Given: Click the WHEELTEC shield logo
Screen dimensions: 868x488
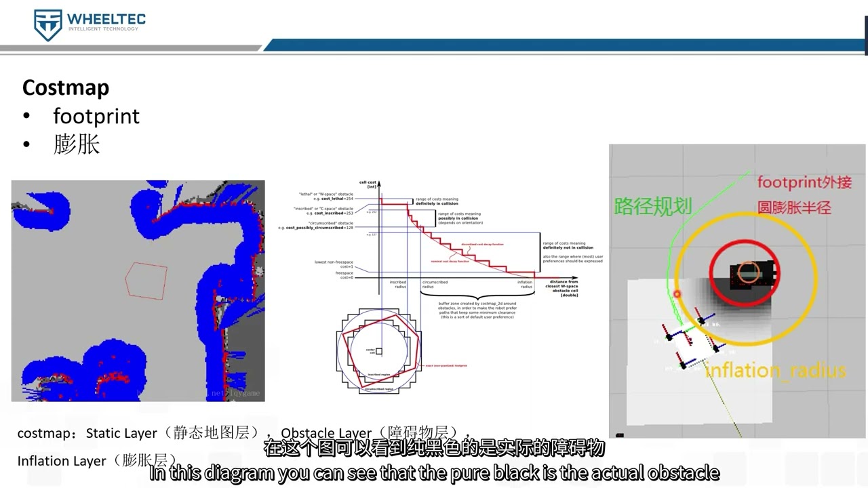Looking at the screenshot, I should pos(48,25).
